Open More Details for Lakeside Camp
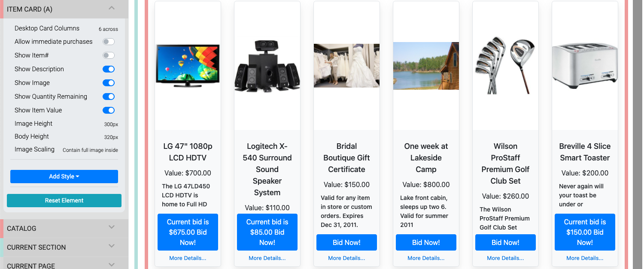 tap(426, 258)
